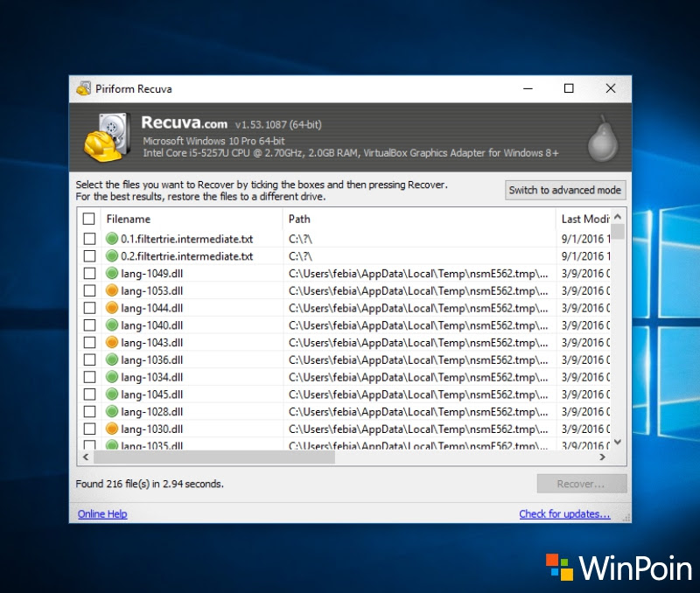This screenshot has height=593, width=700.
Task: Tick checkbox for lang-1049.dll
Action: [x=89, y=273]
